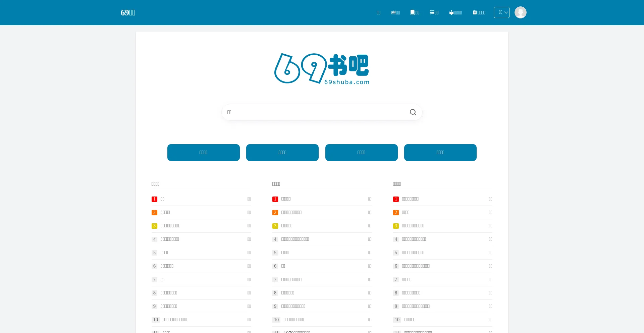Select the rank 1 title in the middle ranking list

click(286, 199)
